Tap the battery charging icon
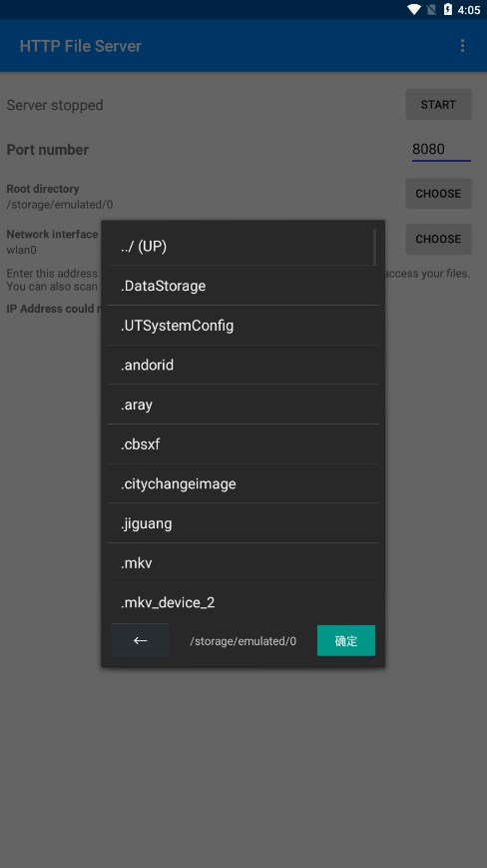The height and width of the screenshot is (868, 487). [x=447, y=9]
